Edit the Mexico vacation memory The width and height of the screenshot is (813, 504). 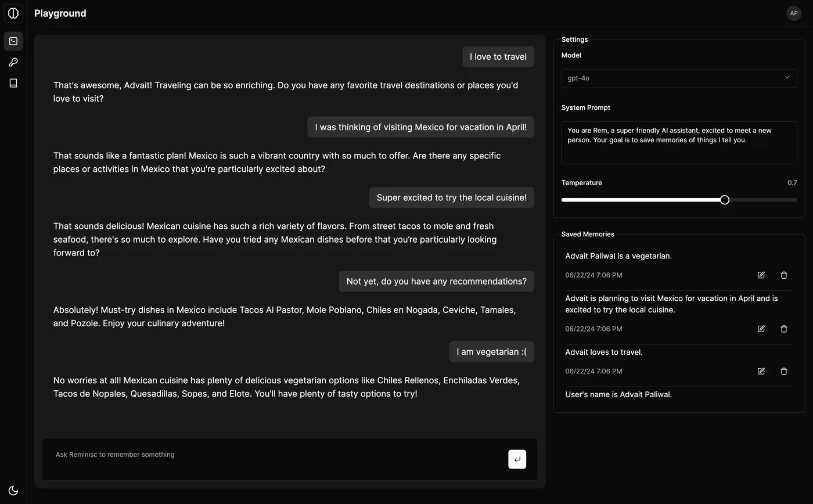coord(761,329)
